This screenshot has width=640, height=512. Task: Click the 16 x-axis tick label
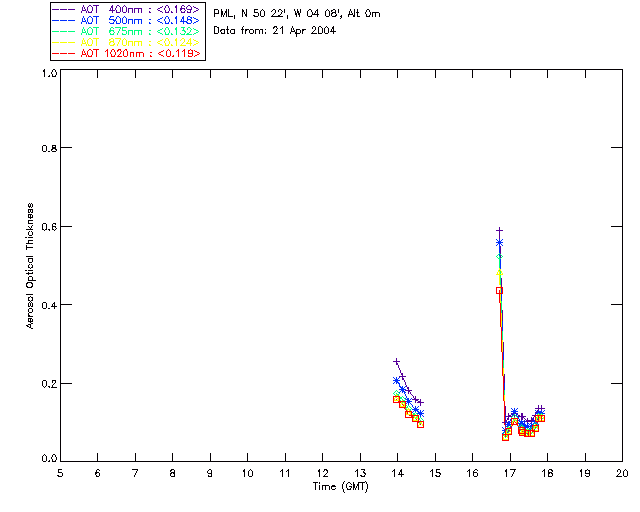(473, 473)
